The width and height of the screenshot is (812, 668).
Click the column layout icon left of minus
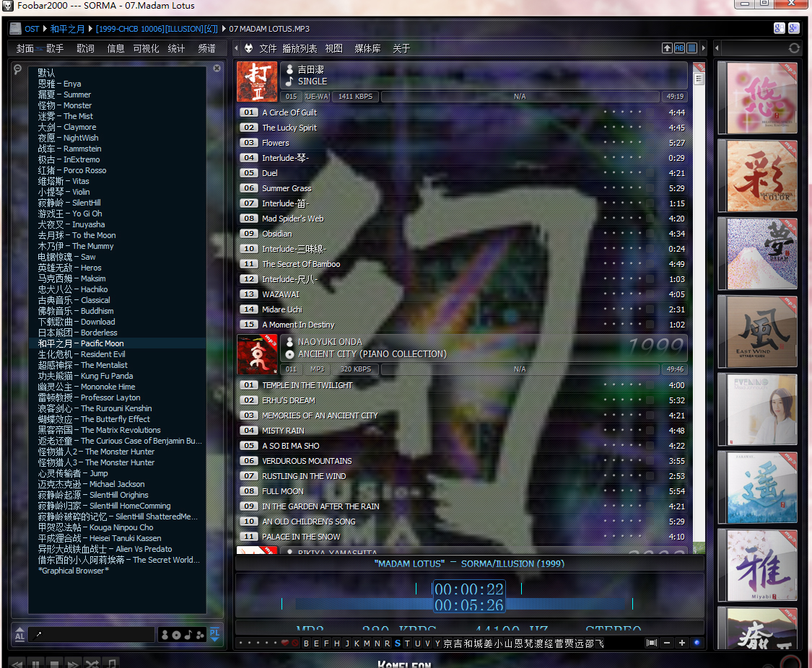click(x=652, y=643)
